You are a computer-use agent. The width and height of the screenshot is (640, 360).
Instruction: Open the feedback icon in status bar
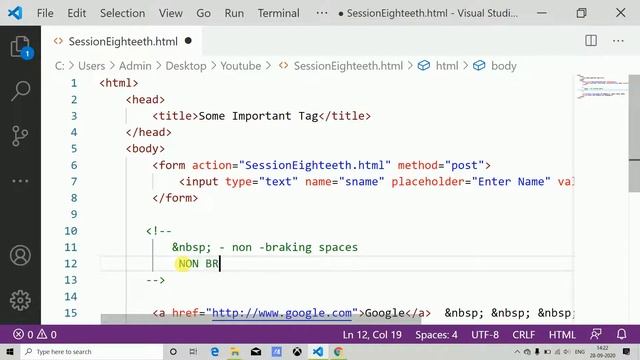tap(596, 334)
